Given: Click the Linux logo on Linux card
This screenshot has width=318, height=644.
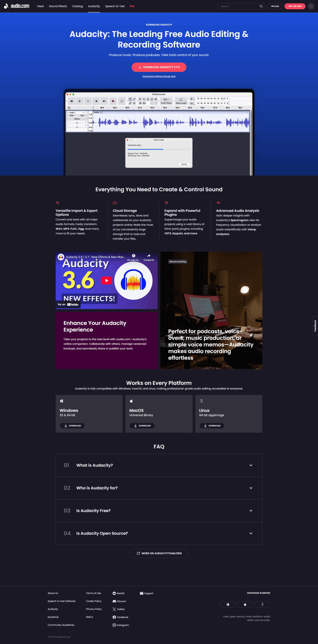Looking at the screenshot, I should (x=201, y=401).
